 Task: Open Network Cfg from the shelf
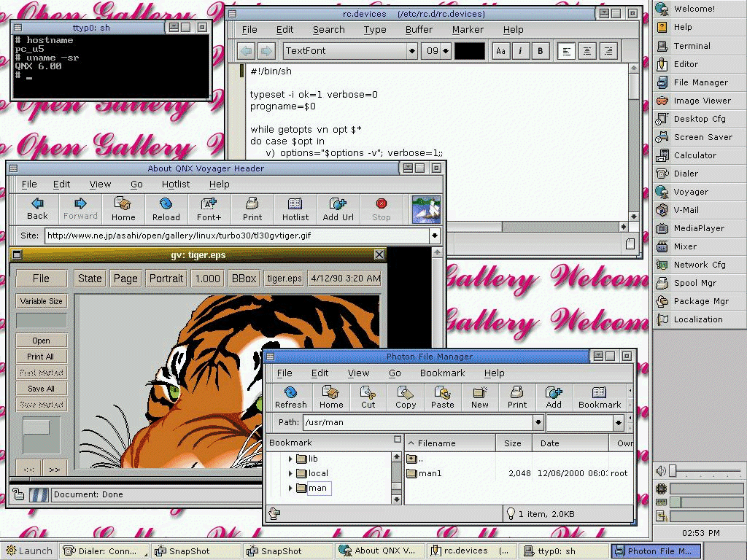700,265
